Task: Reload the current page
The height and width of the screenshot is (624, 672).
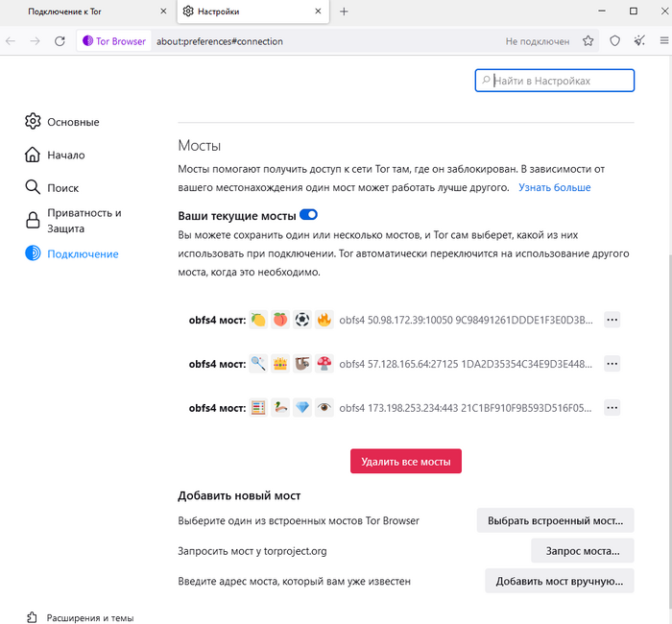Action: pos(60,41)
